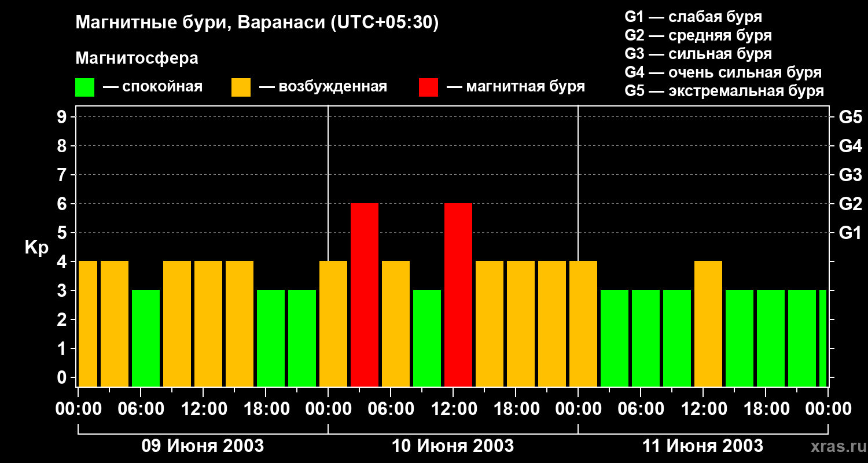
Task: Click the '09 Июня 2003' date label
Action: pos(203,446)
